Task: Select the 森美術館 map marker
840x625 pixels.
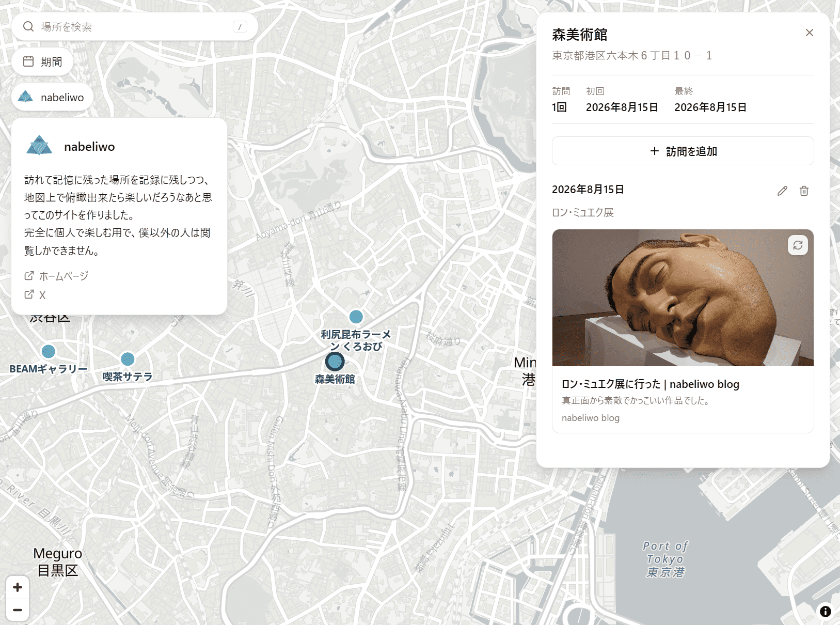Action: tap(335, 361)
